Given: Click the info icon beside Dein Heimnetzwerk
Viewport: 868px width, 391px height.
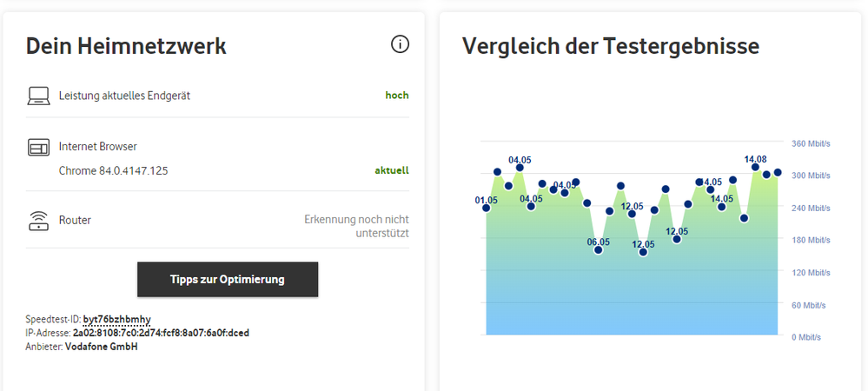Looking at the screenshot, I should (400, 44).
